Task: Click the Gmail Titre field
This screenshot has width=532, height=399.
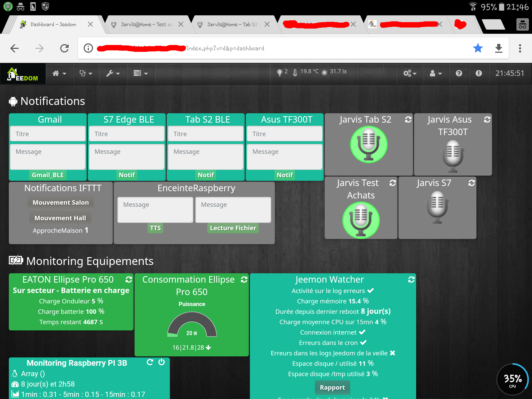Action: point(48,134)
